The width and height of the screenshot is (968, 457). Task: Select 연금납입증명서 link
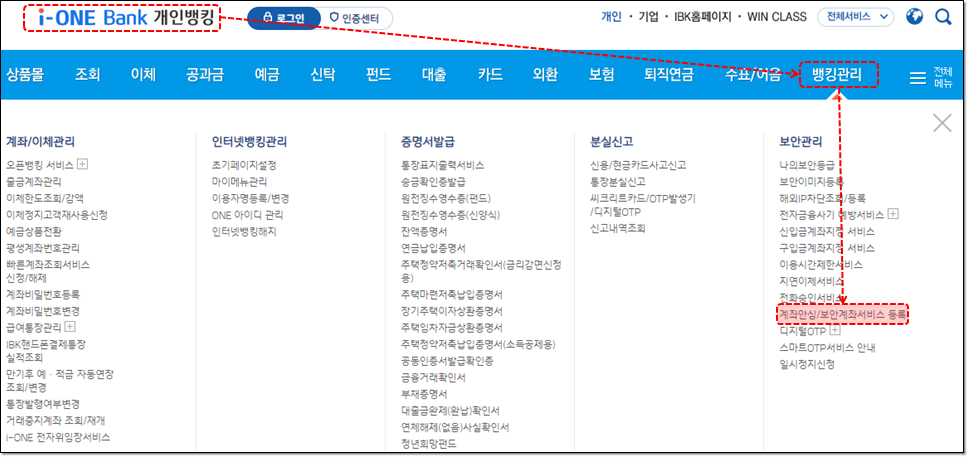pyautogui.click(x=433, y=248)
